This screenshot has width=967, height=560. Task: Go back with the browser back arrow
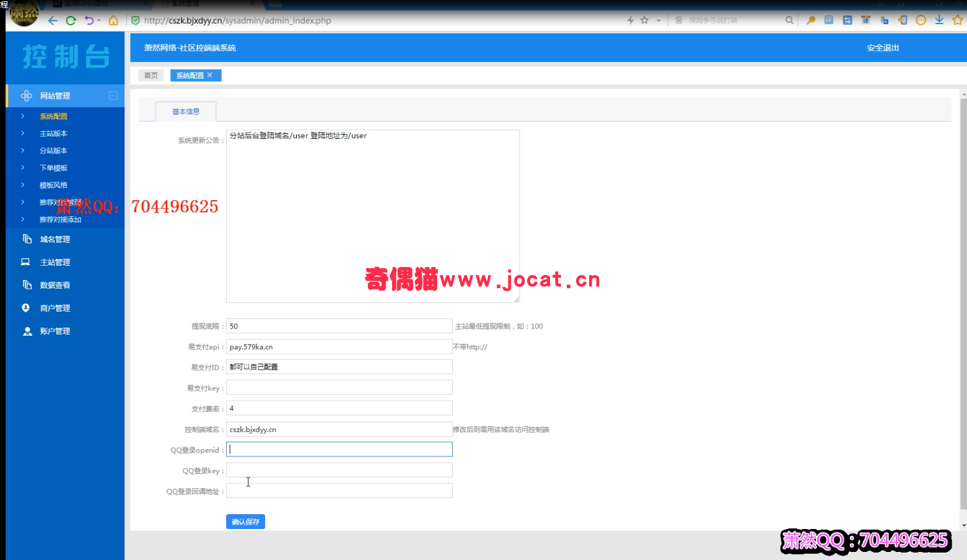click(x=53, y=20)
